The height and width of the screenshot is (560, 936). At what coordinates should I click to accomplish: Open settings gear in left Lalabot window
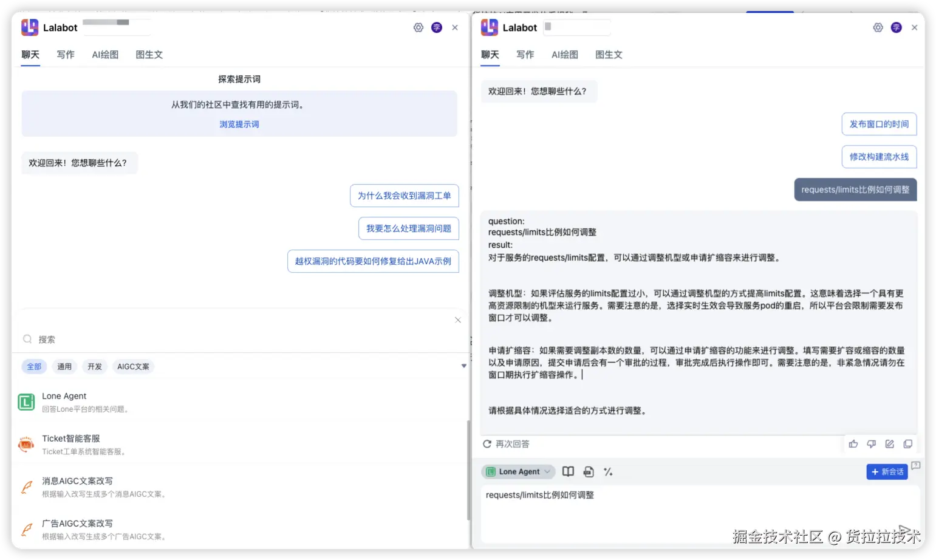click(418, 27)
